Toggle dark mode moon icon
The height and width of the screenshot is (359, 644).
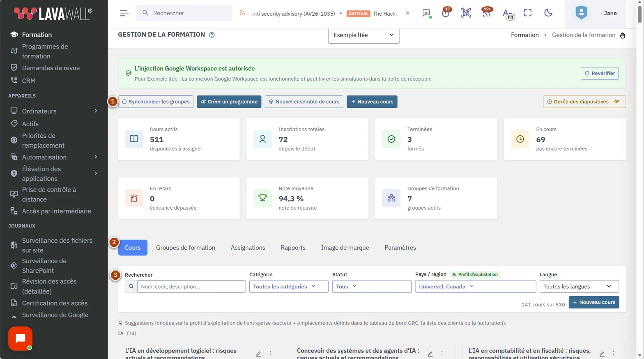click(x=548, y=13)
